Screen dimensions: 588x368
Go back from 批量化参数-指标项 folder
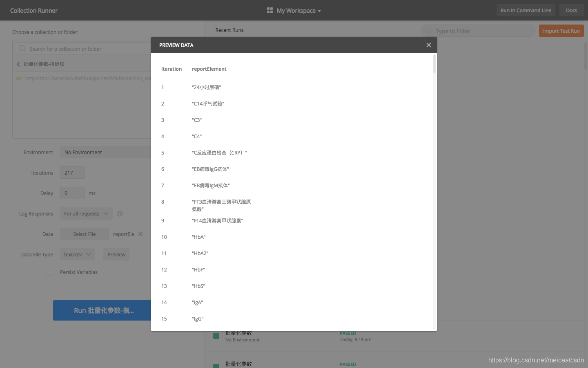coord(18,64)
